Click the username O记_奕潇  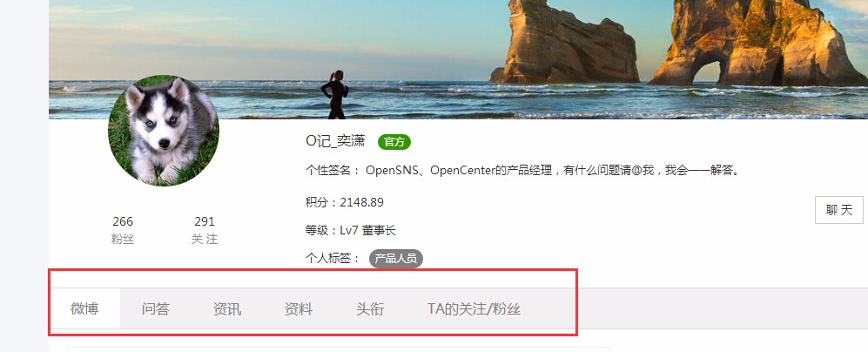click(x=335, y=141)
